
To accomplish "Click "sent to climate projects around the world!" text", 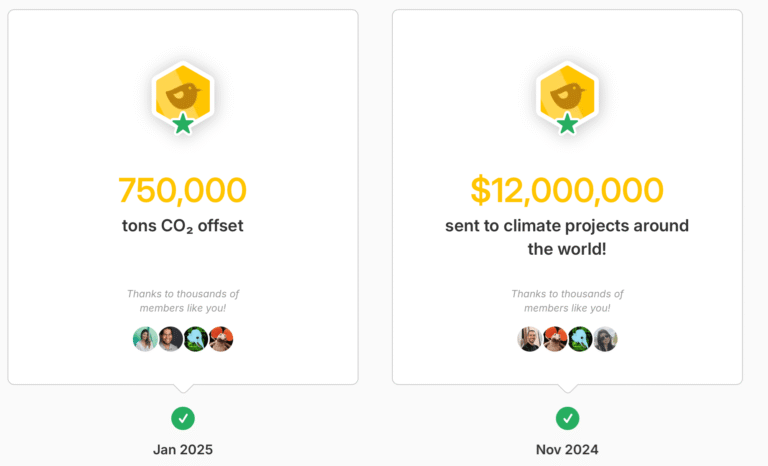I will pos(567,237).
